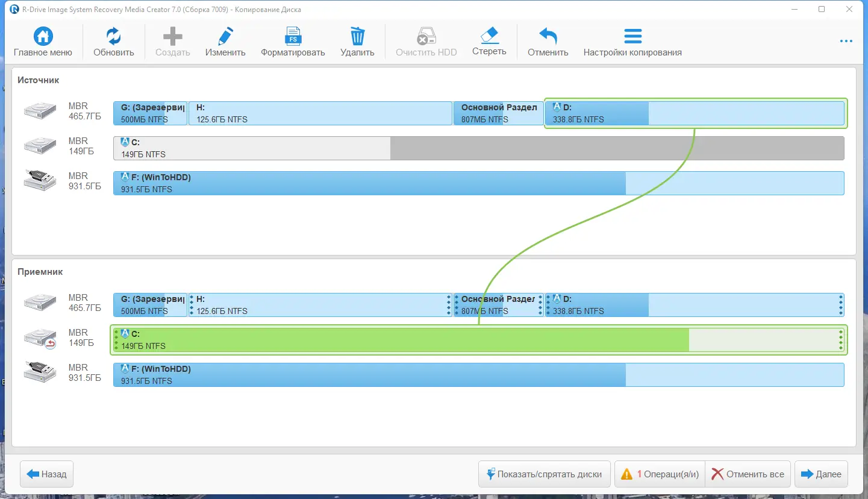Screen dimensions: 868x499
Task: Select Стереть eraser icon
Action: [x=489, y=35]
